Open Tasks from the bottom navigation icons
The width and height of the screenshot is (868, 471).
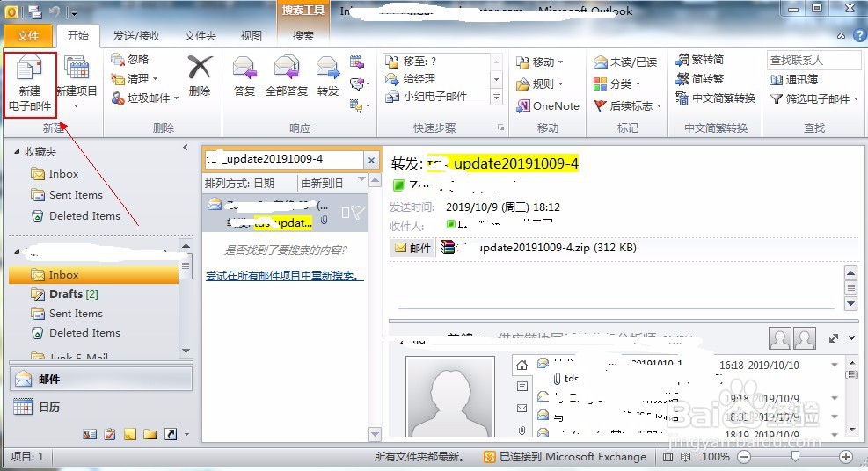point(110,434)
